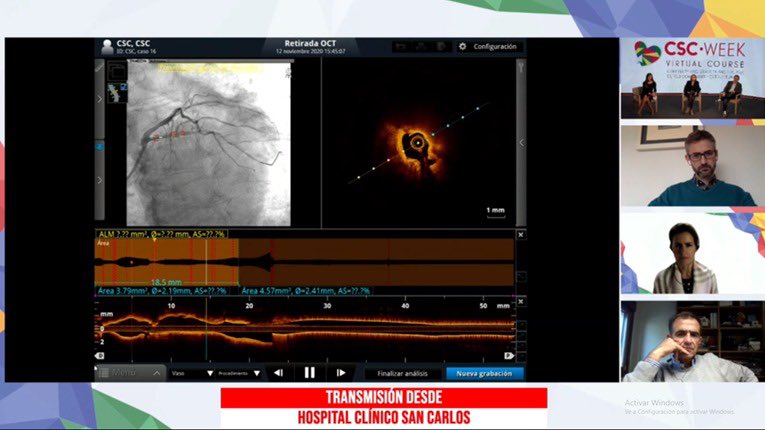Open the Configuración settings button
The image size is (765, 430).
pos(490,46)
